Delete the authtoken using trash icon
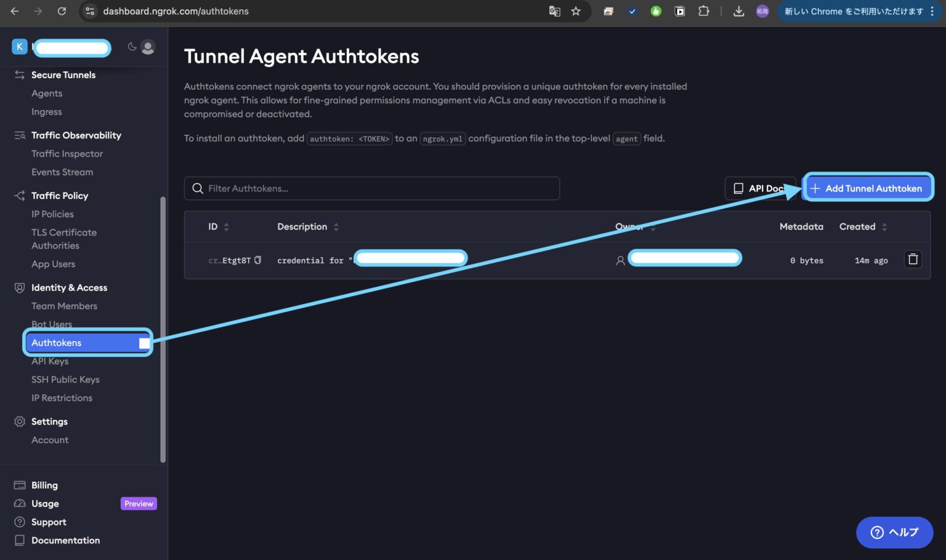The image size is (946, 560). click(913, 260)
